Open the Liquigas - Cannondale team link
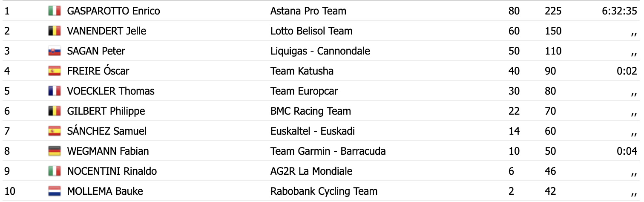644x202 pixels. coord(320,51)
